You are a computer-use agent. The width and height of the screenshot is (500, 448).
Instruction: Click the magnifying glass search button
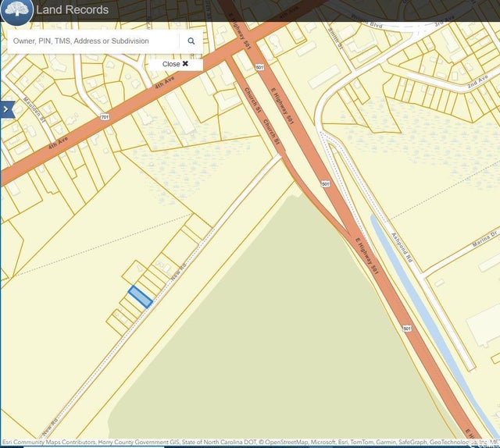click(x=191, y=41)
